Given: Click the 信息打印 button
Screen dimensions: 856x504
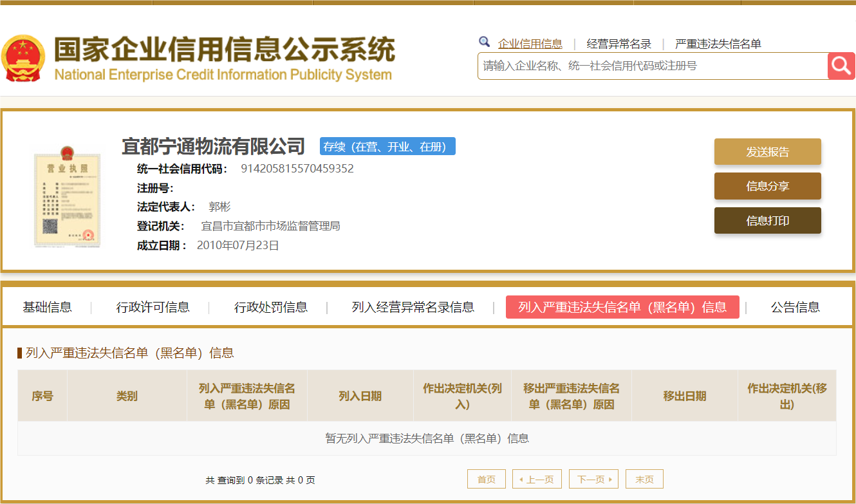Looking at the screenshot, I should pos(768,221).
